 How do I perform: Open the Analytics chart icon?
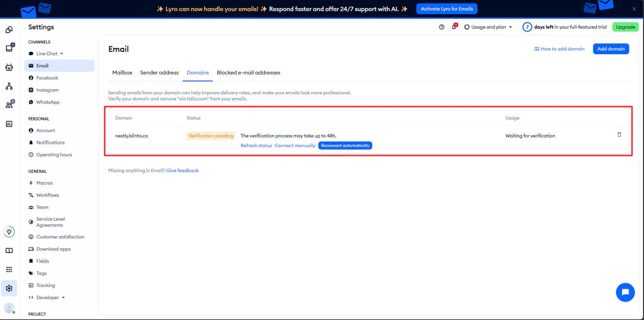pyautogui.click(x=9, y=124)
